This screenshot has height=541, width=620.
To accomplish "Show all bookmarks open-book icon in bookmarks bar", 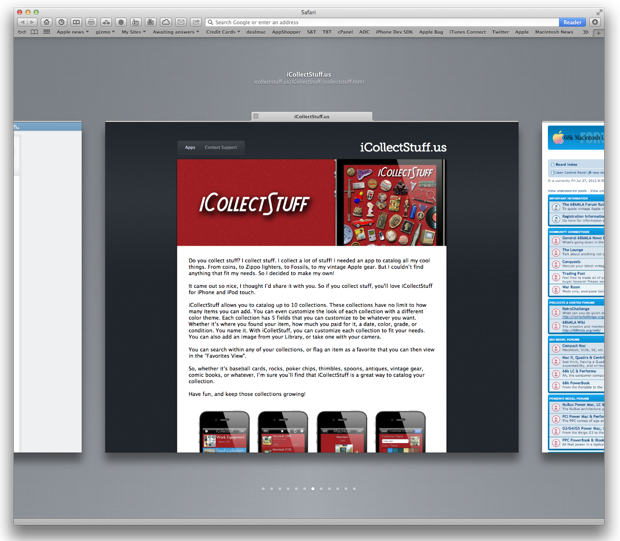I will pyautogui.click(x=34, y=32).
